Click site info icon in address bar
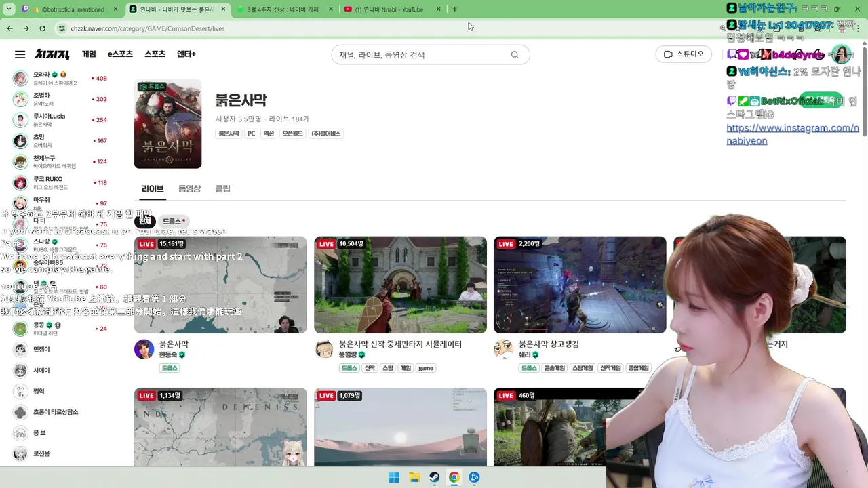Image resolution: width=868 pixels, height=488 pixels. 62,28
